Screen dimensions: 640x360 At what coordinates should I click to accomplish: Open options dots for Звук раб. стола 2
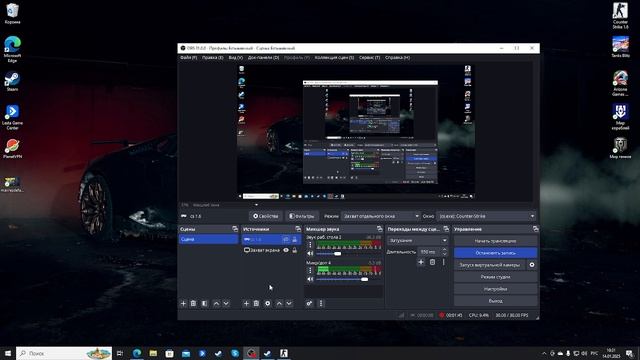coord(310,245)
